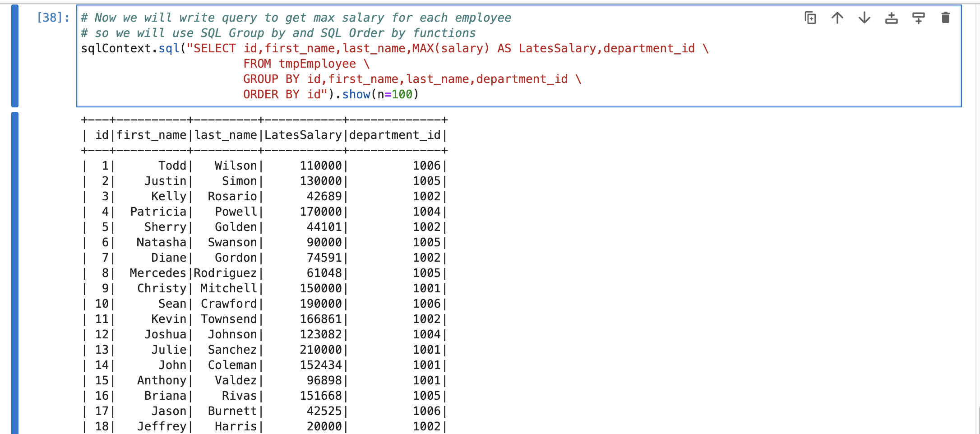Duplicate the cell using the copy icon
The height and width of the screenshot is (434, 980).
[x=810, y=18]
